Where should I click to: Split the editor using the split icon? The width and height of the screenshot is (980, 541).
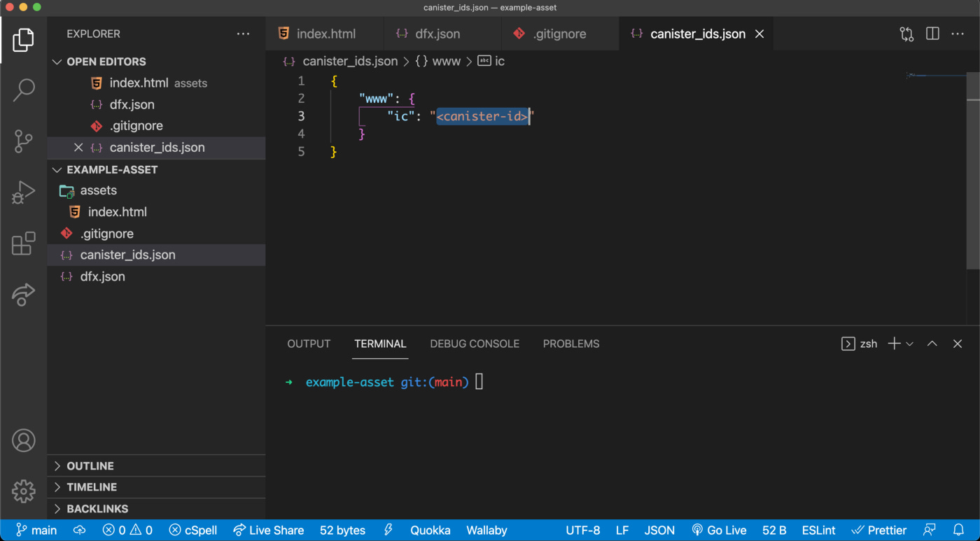(x=932, y=34)
